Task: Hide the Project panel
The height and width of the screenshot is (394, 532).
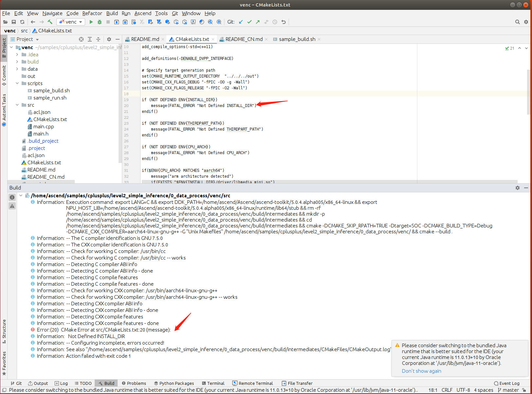Action: tap(118, 39)
